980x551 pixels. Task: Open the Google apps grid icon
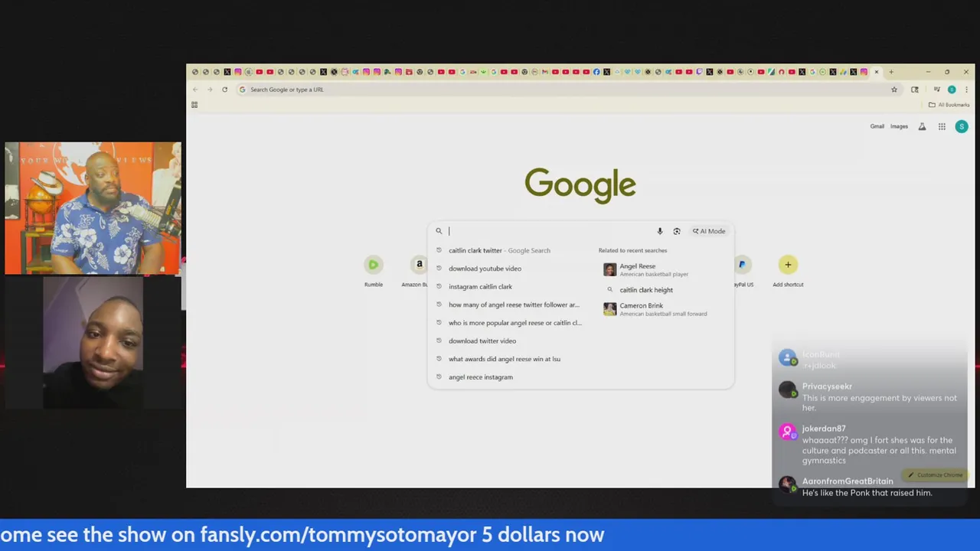(942, 126)
